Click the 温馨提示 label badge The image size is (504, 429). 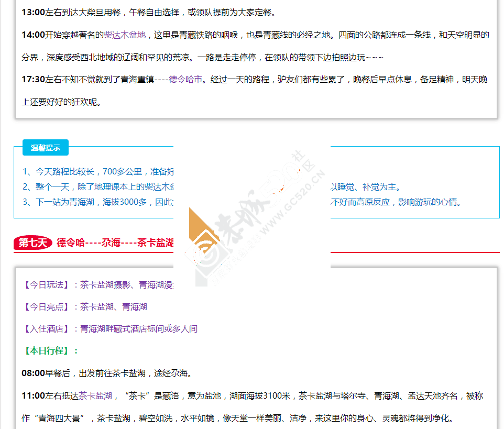tap(46, 148)
